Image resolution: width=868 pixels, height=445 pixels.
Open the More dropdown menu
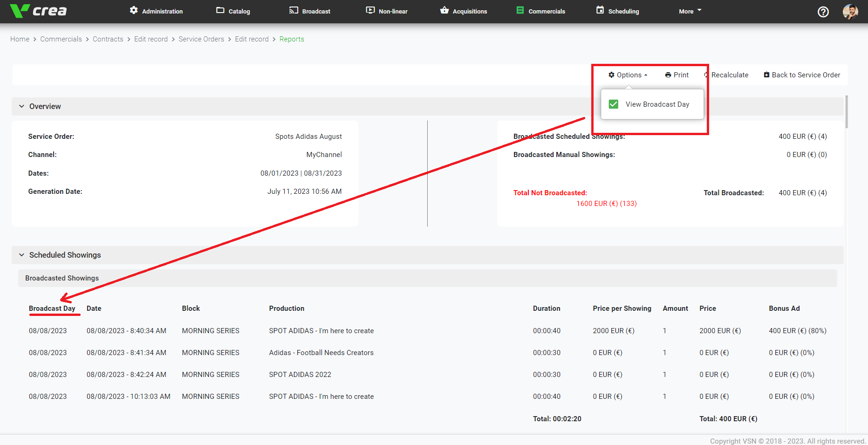[690, 11]
